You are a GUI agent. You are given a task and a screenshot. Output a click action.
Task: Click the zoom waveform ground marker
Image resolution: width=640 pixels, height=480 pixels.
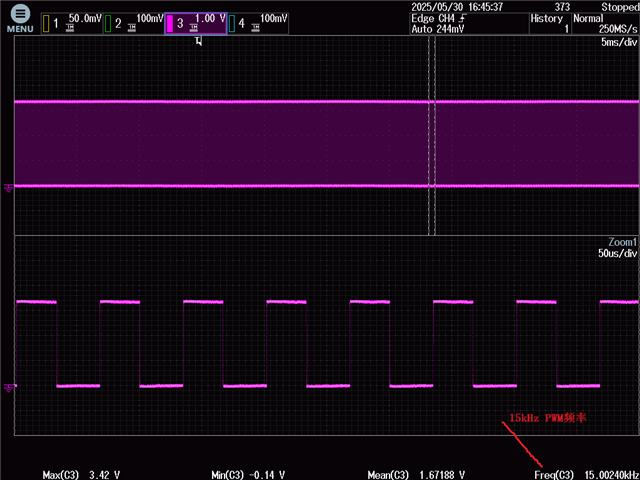(x=9, y=386)
